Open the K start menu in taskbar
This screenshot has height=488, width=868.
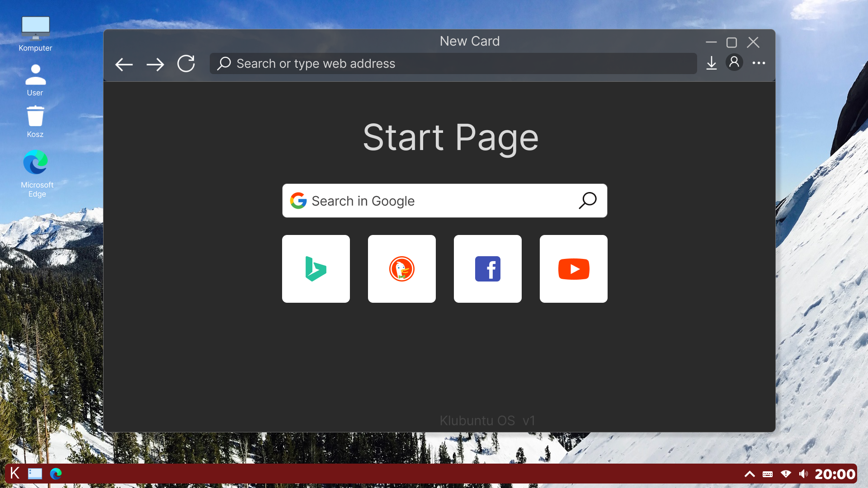(x=15, y=473)
